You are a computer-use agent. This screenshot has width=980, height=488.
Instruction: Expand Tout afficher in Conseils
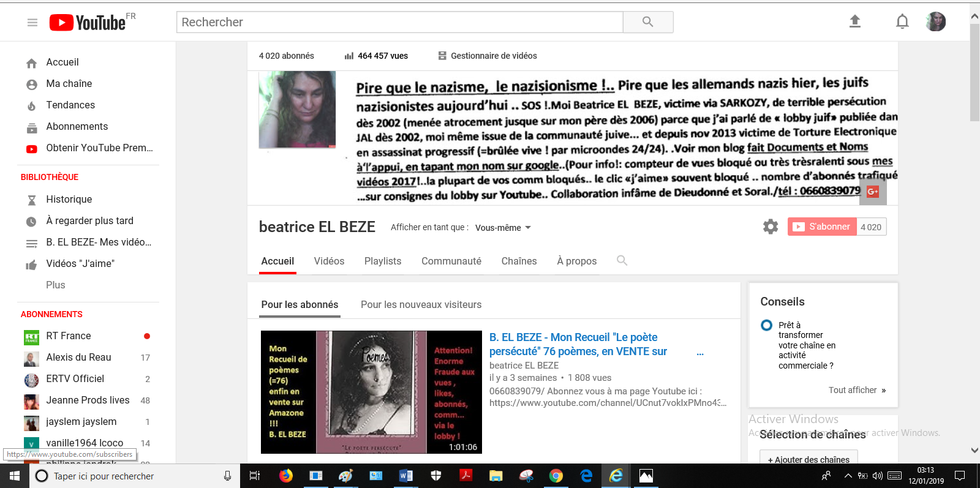click(857, 390)
